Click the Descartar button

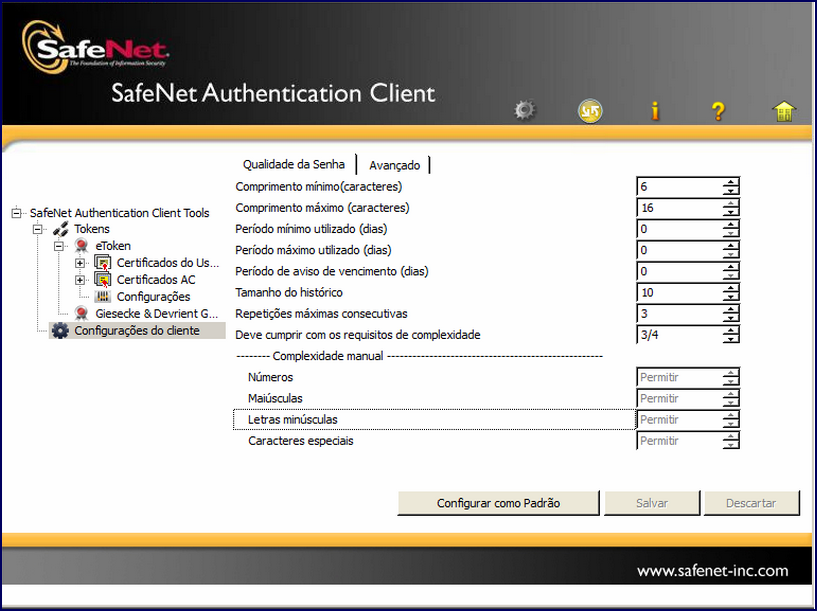click(751, 503)
